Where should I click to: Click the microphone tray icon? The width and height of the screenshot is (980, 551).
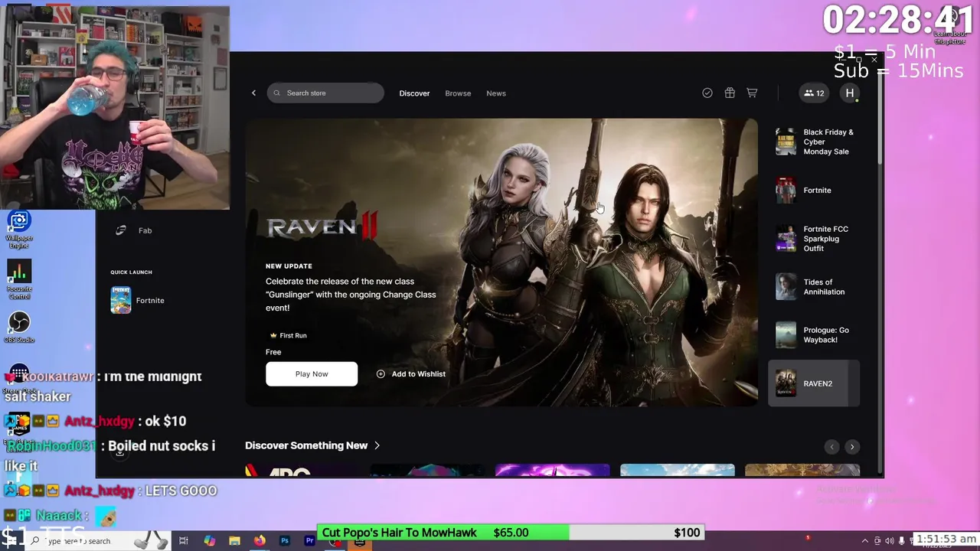tap(902, 541)
